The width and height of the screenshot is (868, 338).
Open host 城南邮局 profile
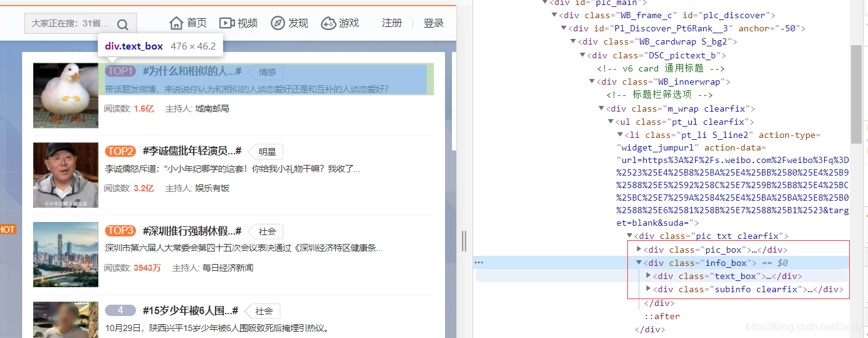212,108
